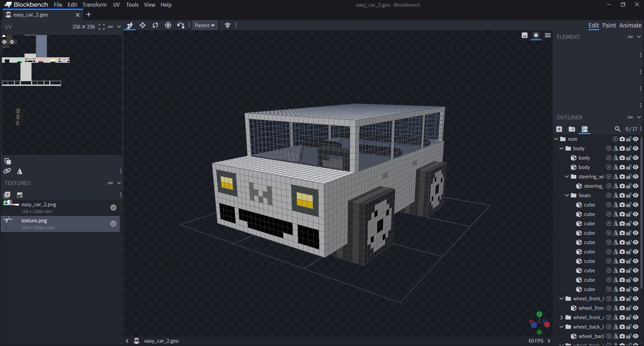This screenshot has width=644, height=346.
Task: Select the Vertex Snap tool
Action: 181,25
